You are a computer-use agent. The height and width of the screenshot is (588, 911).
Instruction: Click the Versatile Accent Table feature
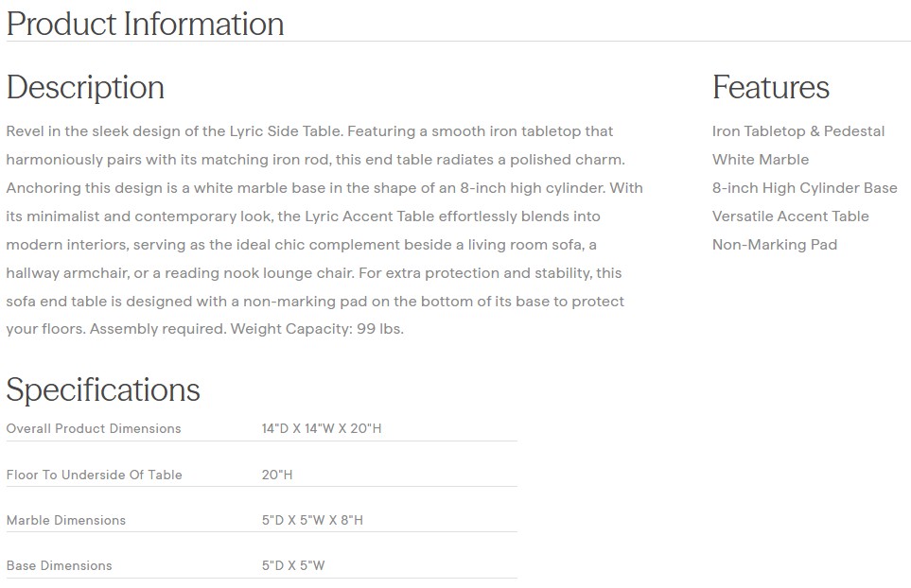click(x=790, y=216)
